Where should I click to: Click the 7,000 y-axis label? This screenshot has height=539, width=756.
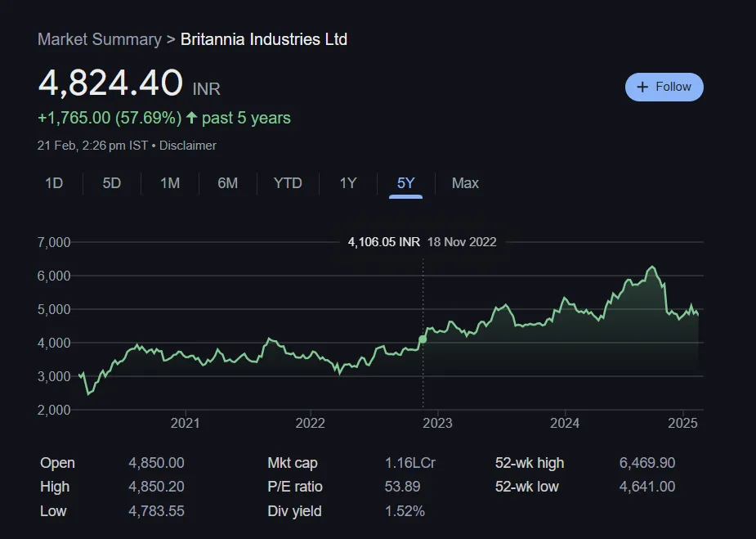(54, 242)
